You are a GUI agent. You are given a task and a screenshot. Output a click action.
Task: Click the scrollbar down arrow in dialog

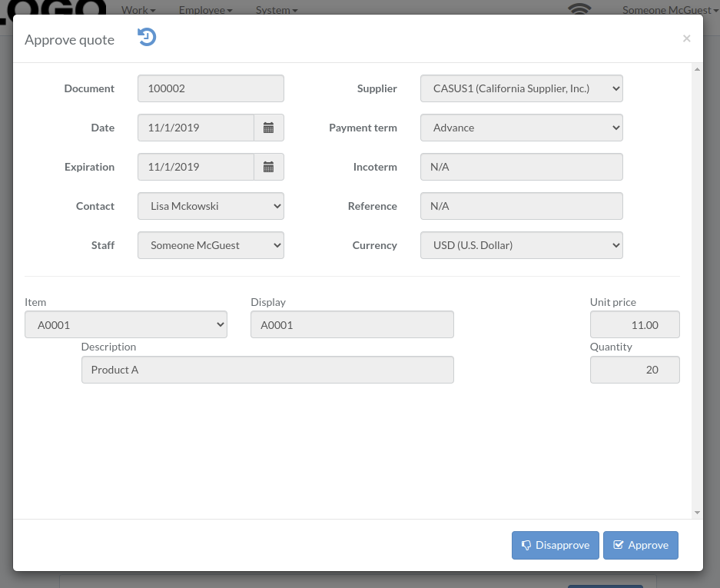coord(697,512)
